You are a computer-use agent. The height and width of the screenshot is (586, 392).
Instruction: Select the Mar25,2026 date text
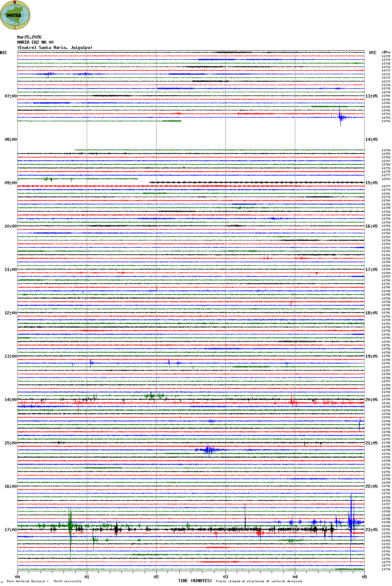(x=29, y=37)
